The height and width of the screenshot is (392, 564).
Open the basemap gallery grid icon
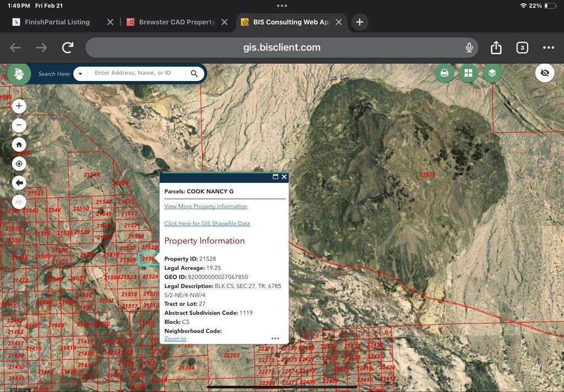coord(468,73)
